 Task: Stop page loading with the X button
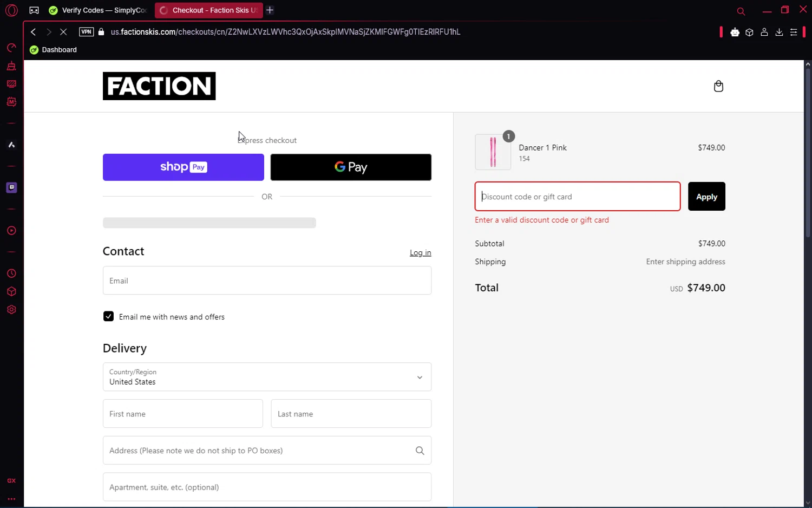pos(63,32)
